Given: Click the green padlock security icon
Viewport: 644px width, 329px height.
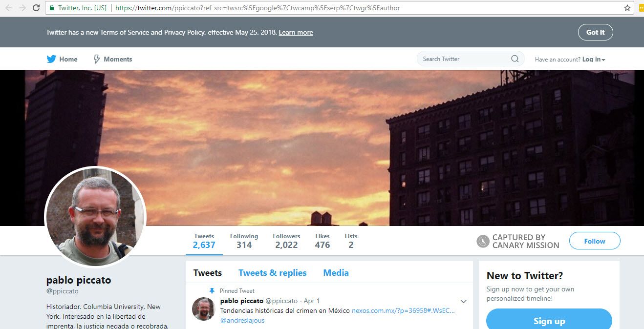Looking at the screenshot, I should pos(52,8).
